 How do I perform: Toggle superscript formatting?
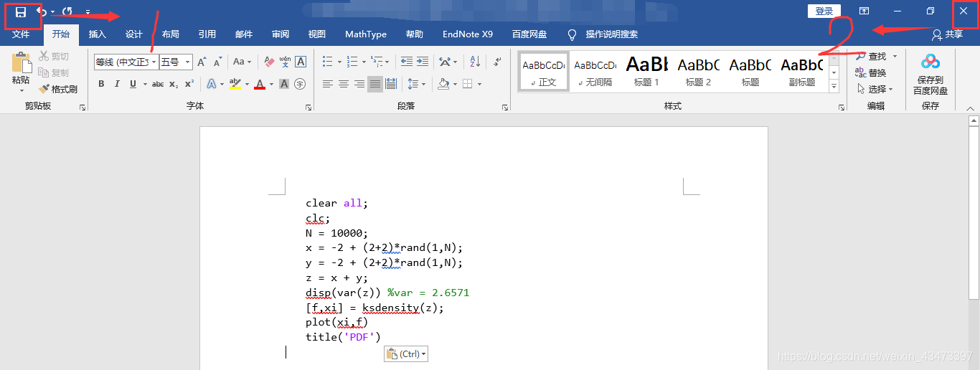pos(189,84)
